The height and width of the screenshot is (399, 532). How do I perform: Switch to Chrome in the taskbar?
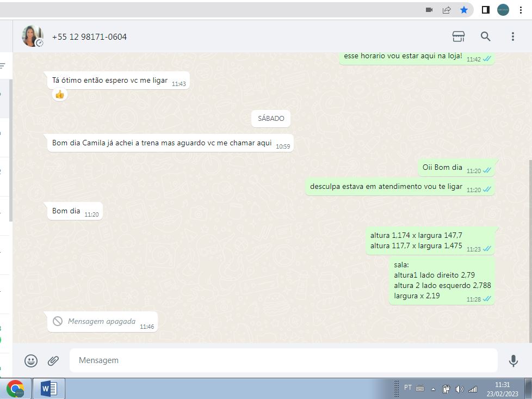(x=15, y=389)
